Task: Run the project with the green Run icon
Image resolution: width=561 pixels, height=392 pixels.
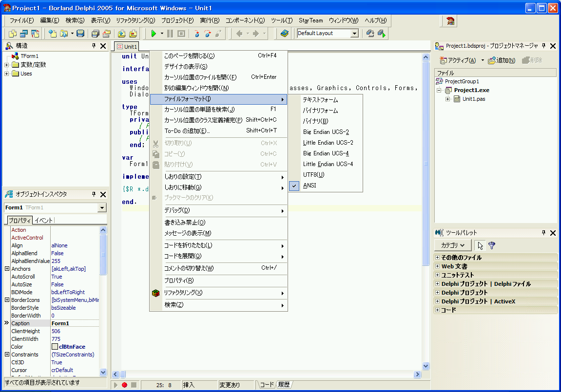Action: coord(154,33)
